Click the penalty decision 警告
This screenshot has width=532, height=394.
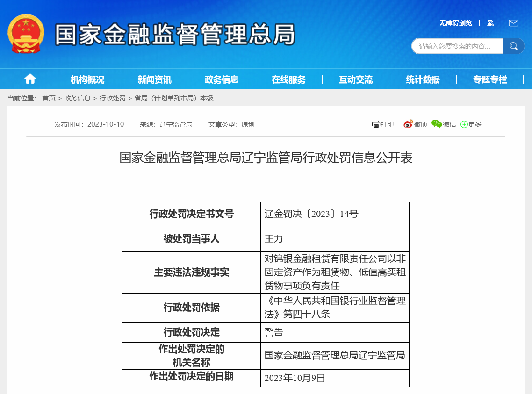pos(274,332)
